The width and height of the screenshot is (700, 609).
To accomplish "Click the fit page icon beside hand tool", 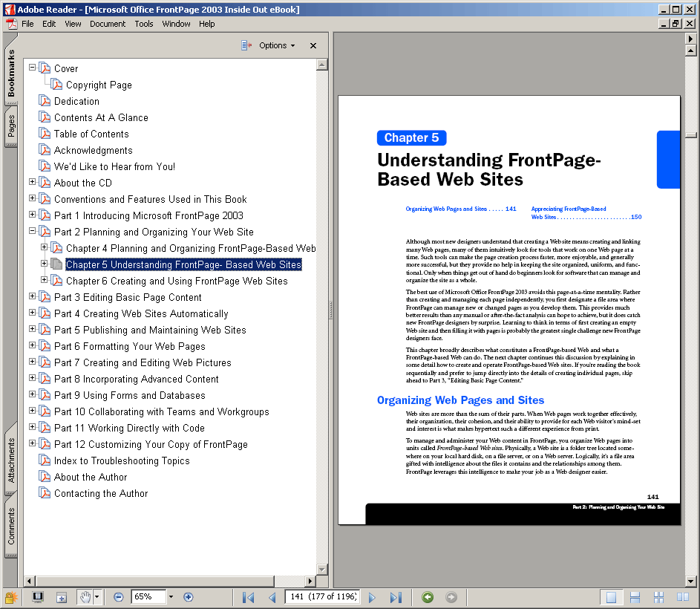I will 61,597.
